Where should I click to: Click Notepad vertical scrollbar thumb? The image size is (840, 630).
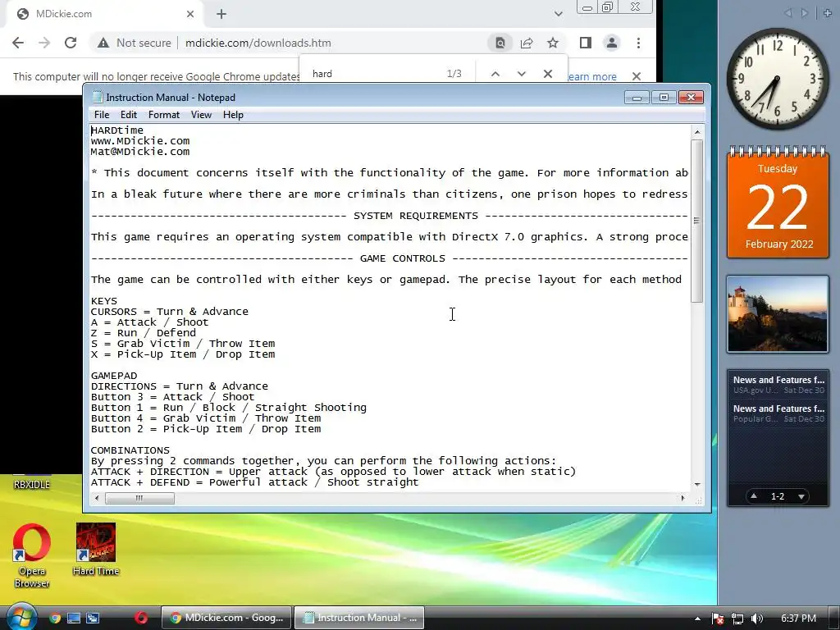[696, 221]
